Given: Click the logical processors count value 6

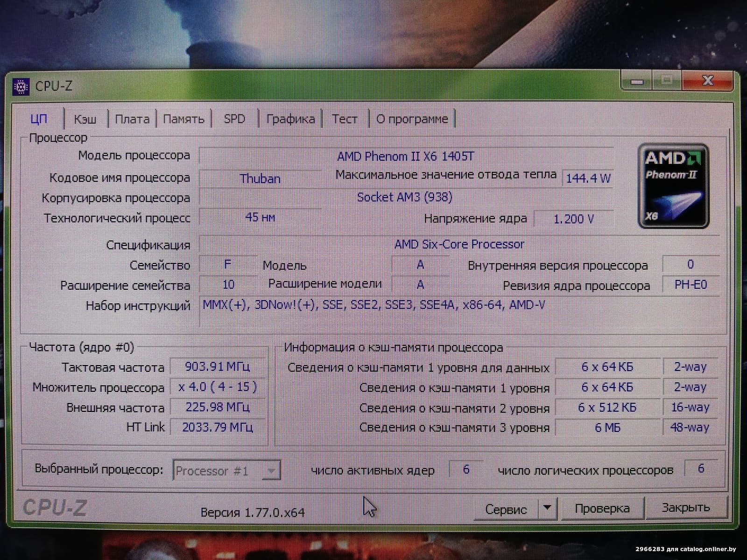Looking at the screenshot, I should [x=700, y=469].
